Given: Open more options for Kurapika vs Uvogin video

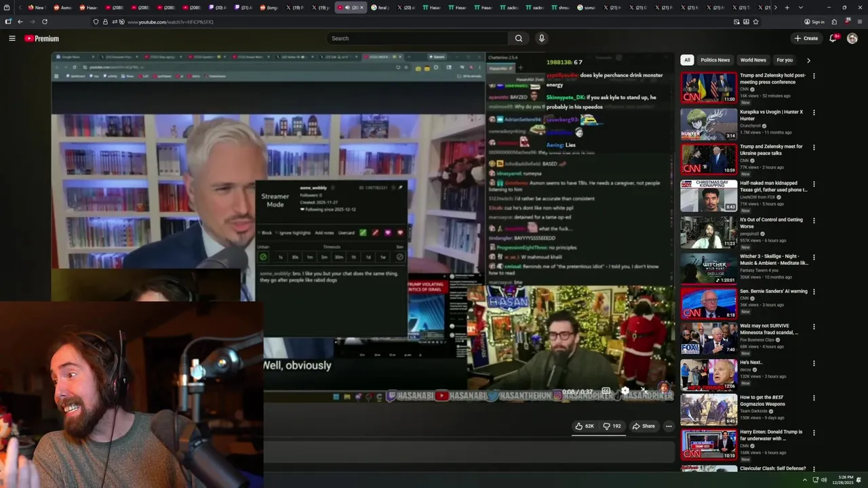Looking at the screenshot, I should [x=814, y=113].
